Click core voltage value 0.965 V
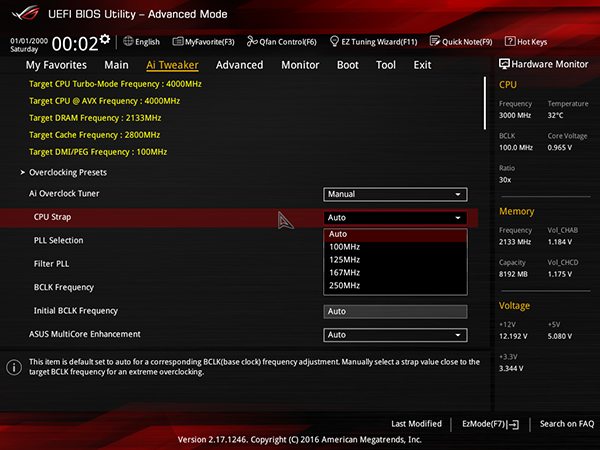Viewport: 600px width, 450px height. (559, 148)
